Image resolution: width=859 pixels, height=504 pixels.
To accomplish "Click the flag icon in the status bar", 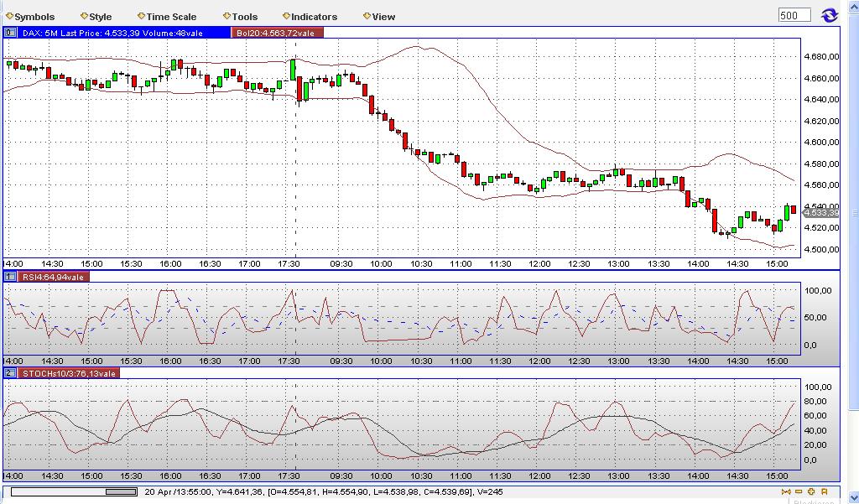I will (x=823, y=491).
